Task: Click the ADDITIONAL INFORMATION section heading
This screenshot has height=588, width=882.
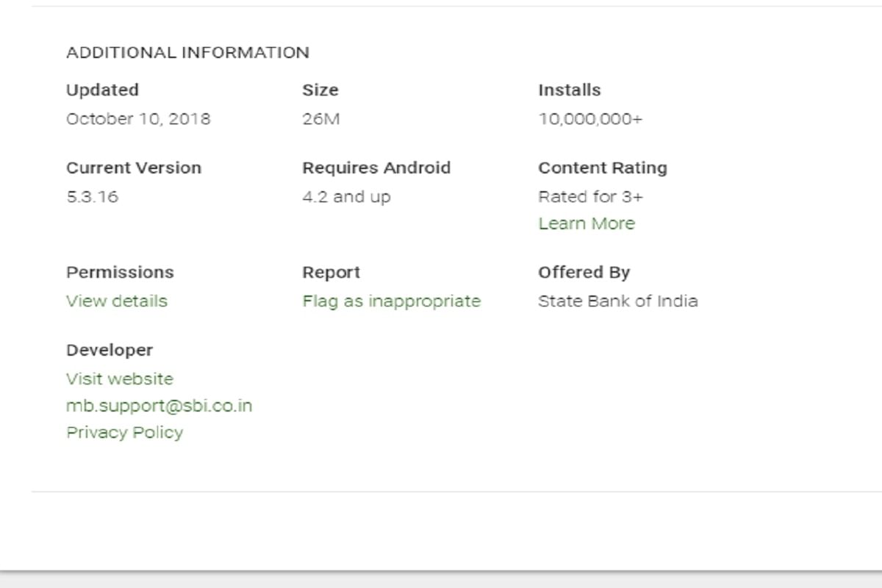Action: pyautogui.click(x=187, y=52)
